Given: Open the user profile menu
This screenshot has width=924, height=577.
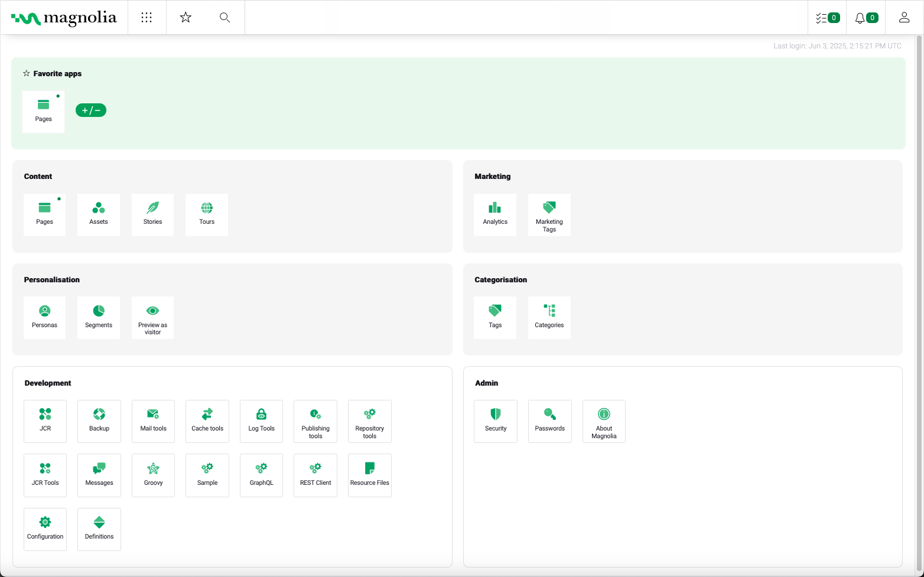Looking at the screenshot, I should (904, 18).
